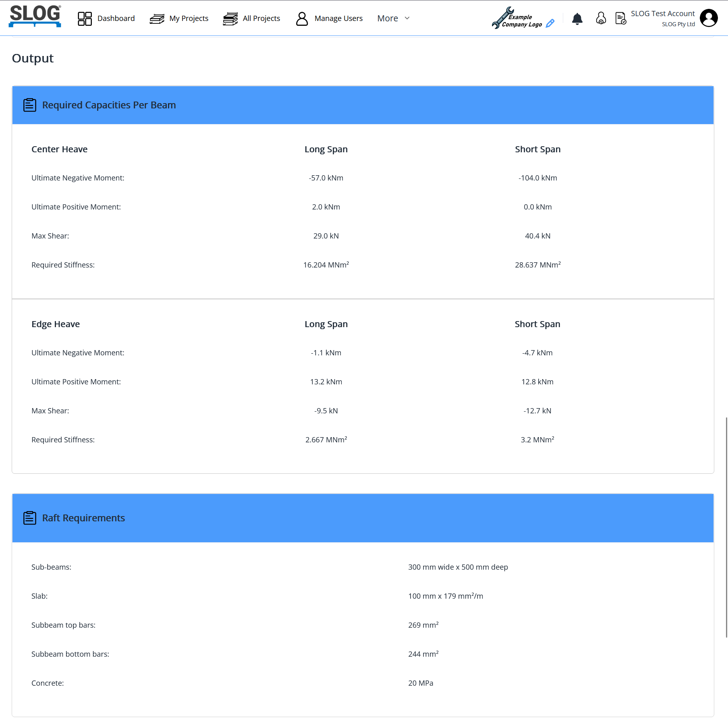Click the user share icon
Screen dimensions: 728x728
(601, 19)
